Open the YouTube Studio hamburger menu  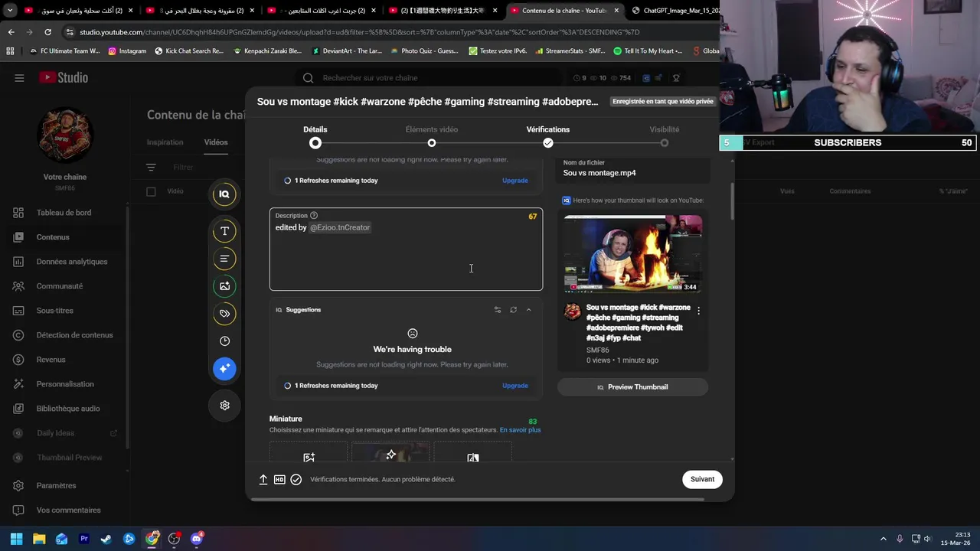[x=19, y=77]
